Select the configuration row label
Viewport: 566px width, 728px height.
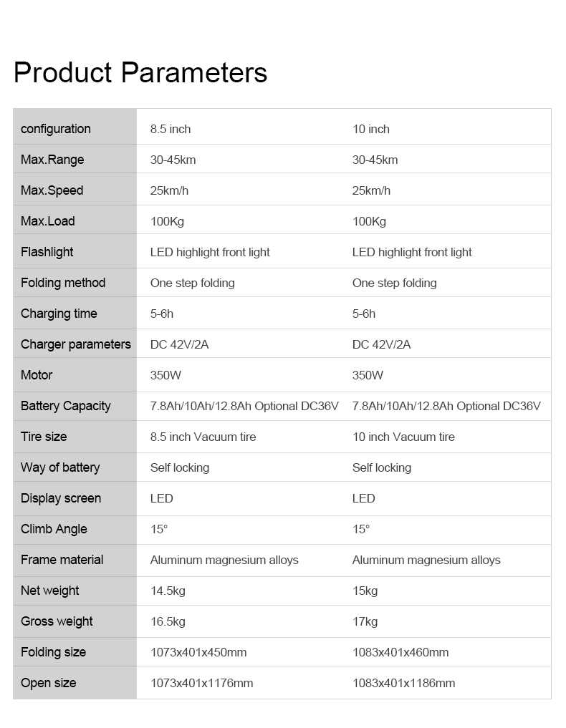tap(56, 129)
